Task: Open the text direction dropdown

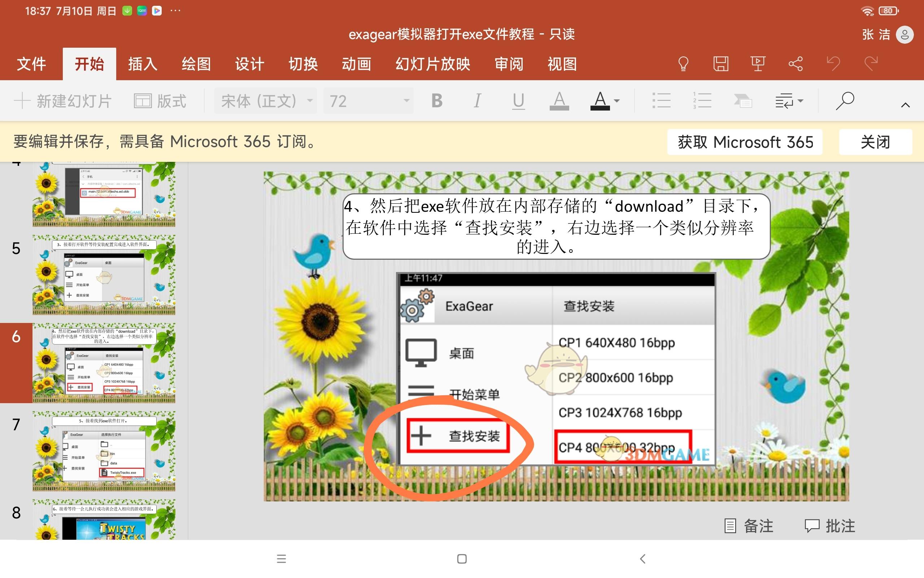Action: [x=789, y=101]
